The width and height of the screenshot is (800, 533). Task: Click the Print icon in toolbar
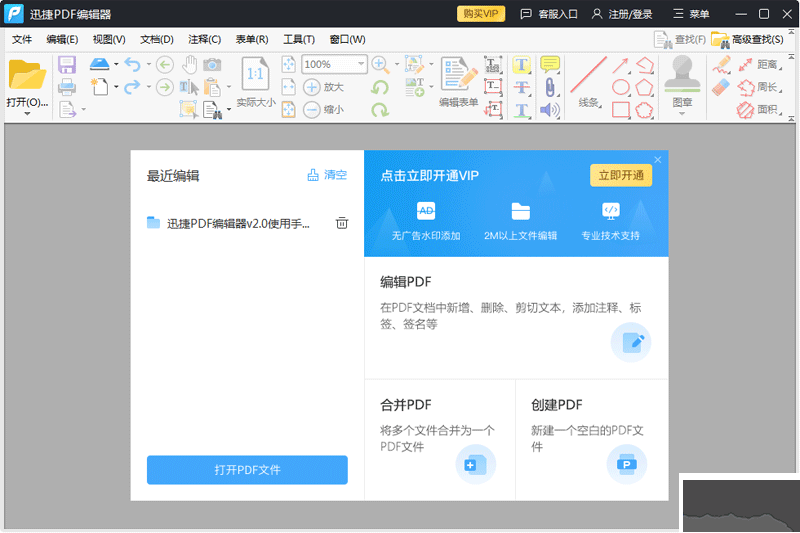point(67,88)
